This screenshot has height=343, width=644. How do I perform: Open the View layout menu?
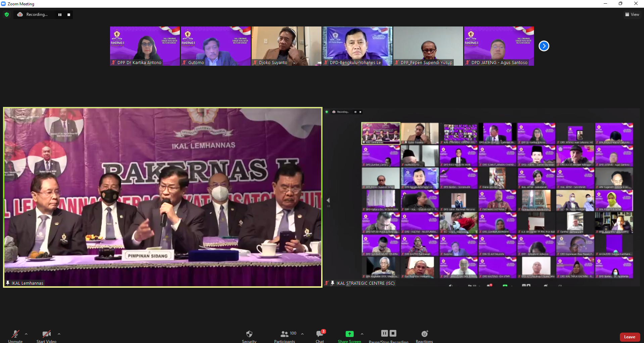[x=632, y=14]
